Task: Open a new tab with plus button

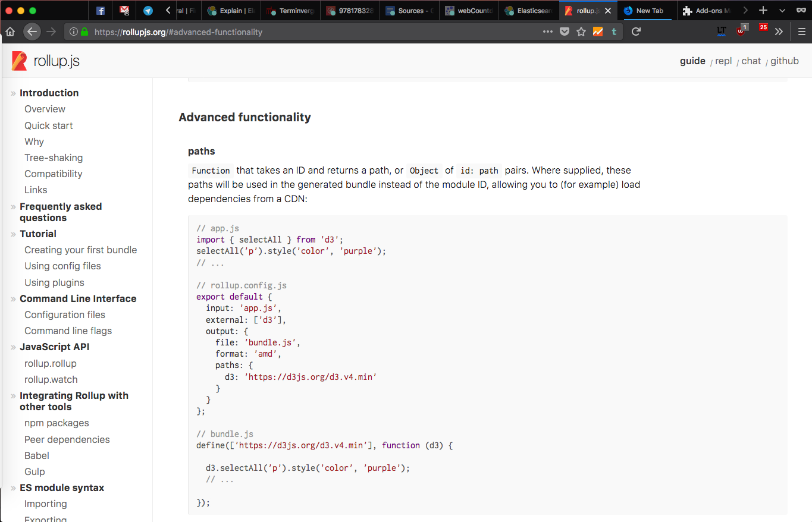Action: click(x=763, y=11)
